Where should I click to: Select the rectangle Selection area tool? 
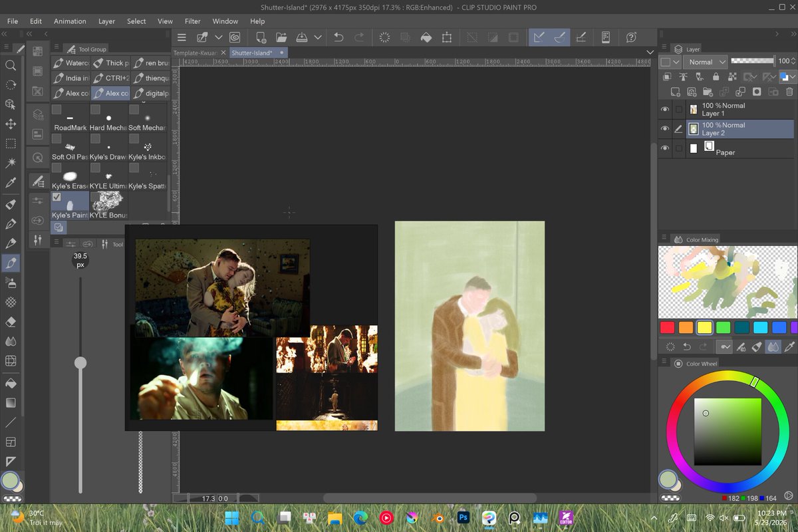11,143
